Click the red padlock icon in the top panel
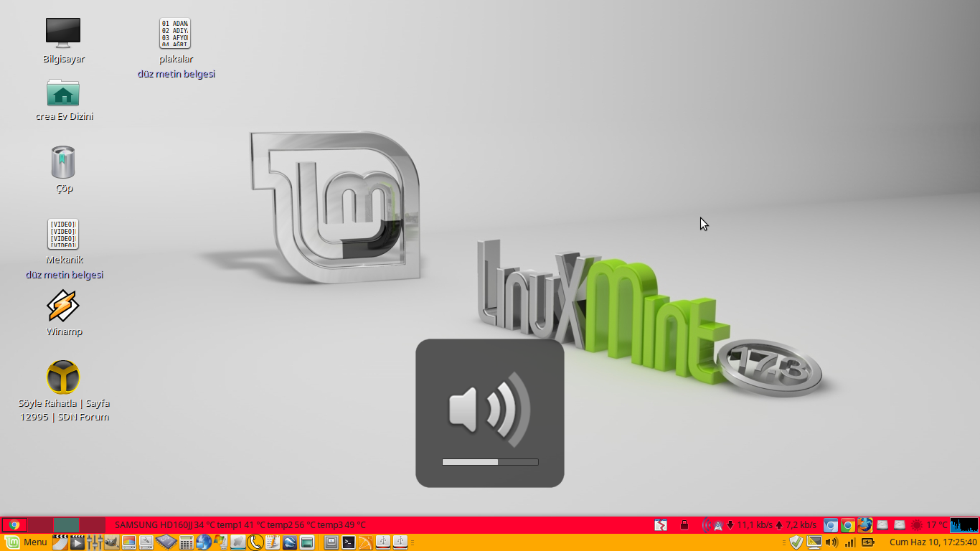Viewport: 980px width, 551px height. coord(684,525)
